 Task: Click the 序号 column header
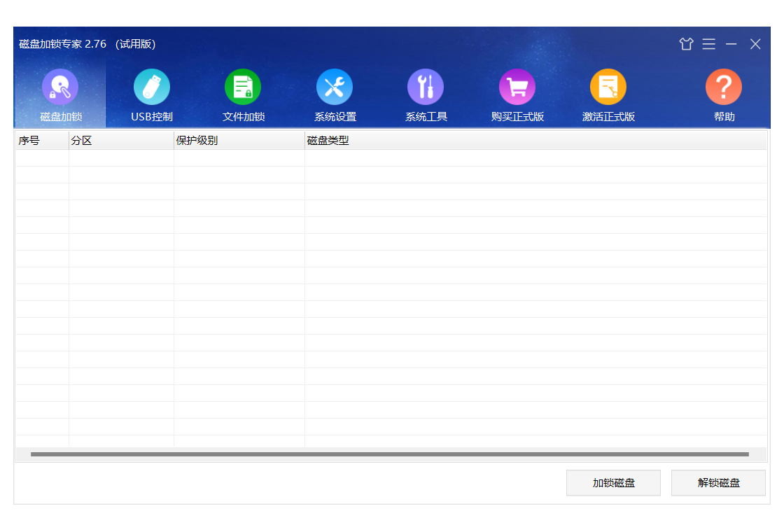pos(42,141)
